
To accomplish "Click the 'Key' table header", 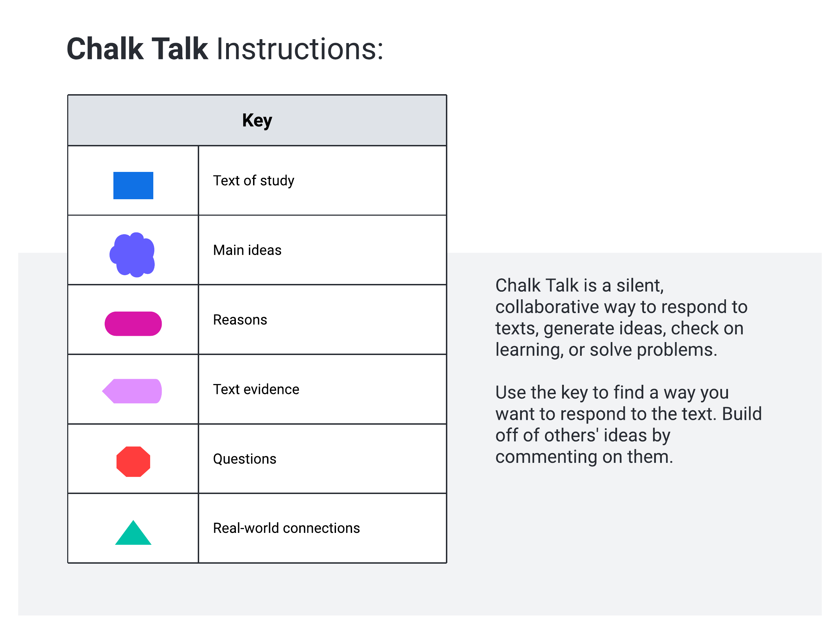I will (x=257, y=120).
